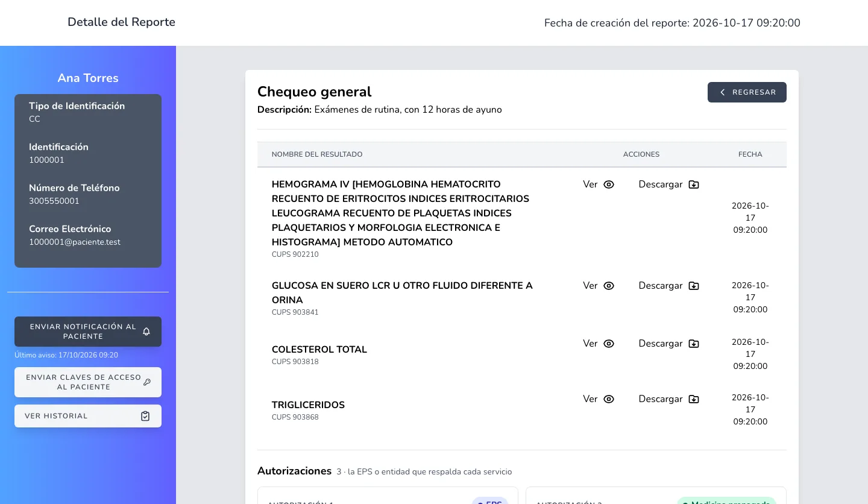This screenshot has width=868, height=504.
Task: Click the eye icon for TRIGLICERIDOS
Action: [x=609, y=399]
